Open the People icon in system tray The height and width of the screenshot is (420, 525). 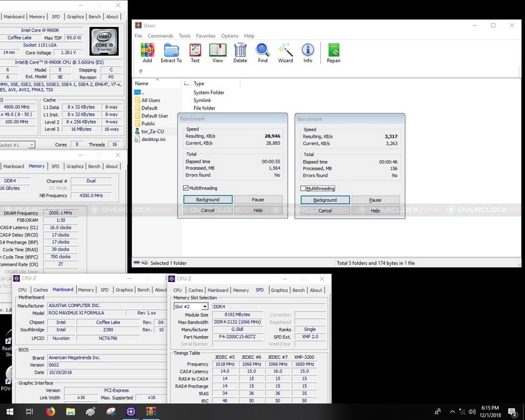point(438,411)
